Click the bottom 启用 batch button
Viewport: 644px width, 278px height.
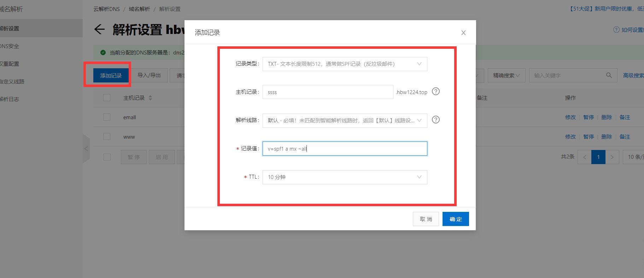tap(162, 157)
